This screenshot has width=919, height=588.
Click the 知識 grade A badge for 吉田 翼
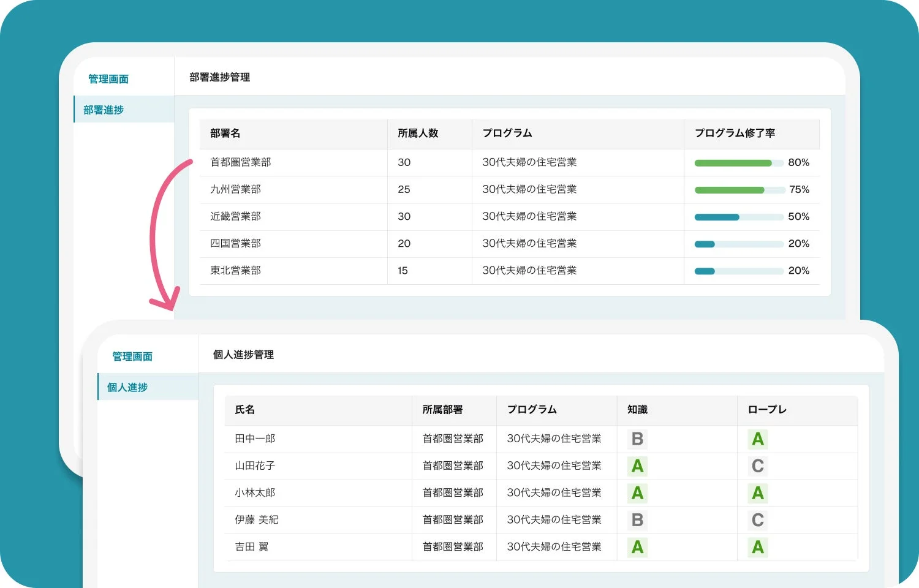click(x=637, y=547)
